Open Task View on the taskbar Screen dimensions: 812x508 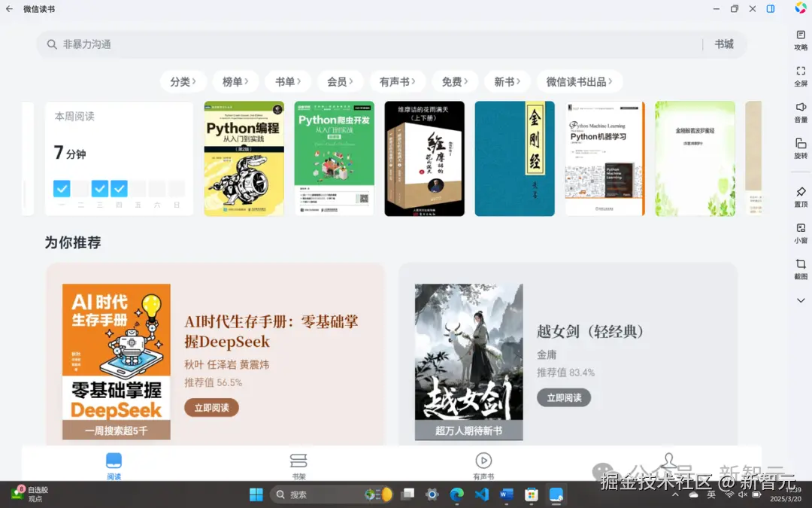(x=408, y=494)
